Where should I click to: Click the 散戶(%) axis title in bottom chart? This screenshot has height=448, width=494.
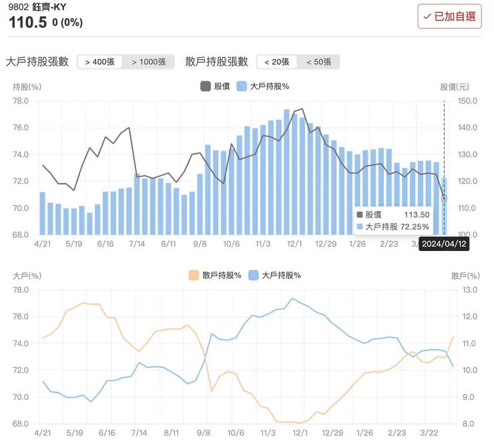tap(465, 276)
